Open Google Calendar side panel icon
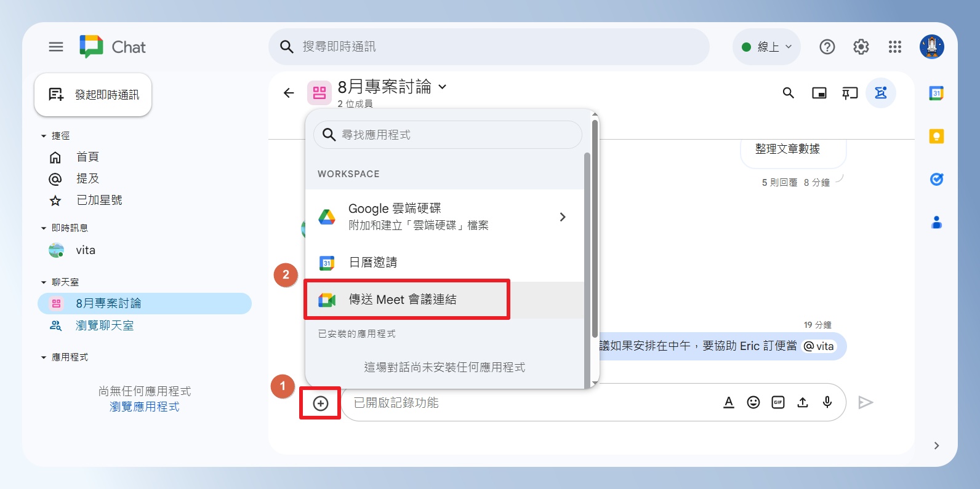The height and width of the screenshot is (489, 980). click(x=936, y=93)
